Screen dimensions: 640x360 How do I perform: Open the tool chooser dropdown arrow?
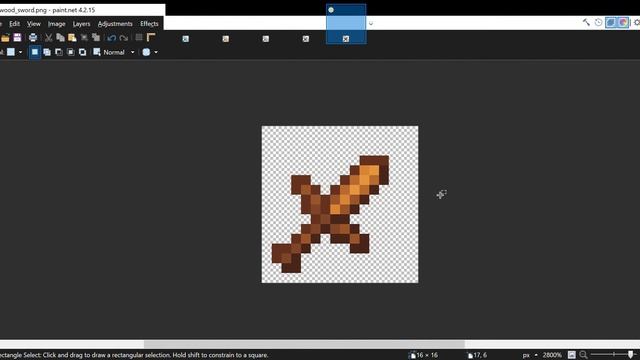pos(20,52)
